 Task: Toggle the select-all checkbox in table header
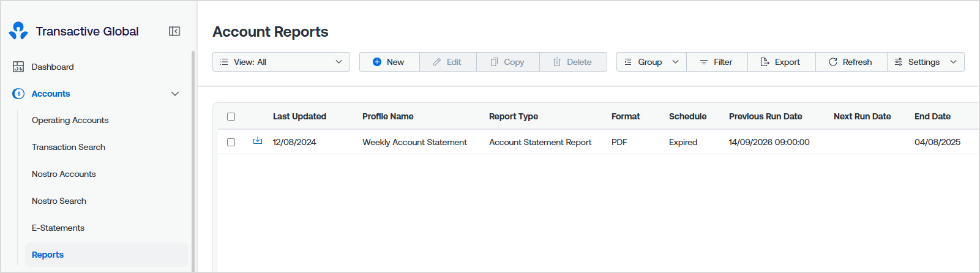click(x=231, y=116)
